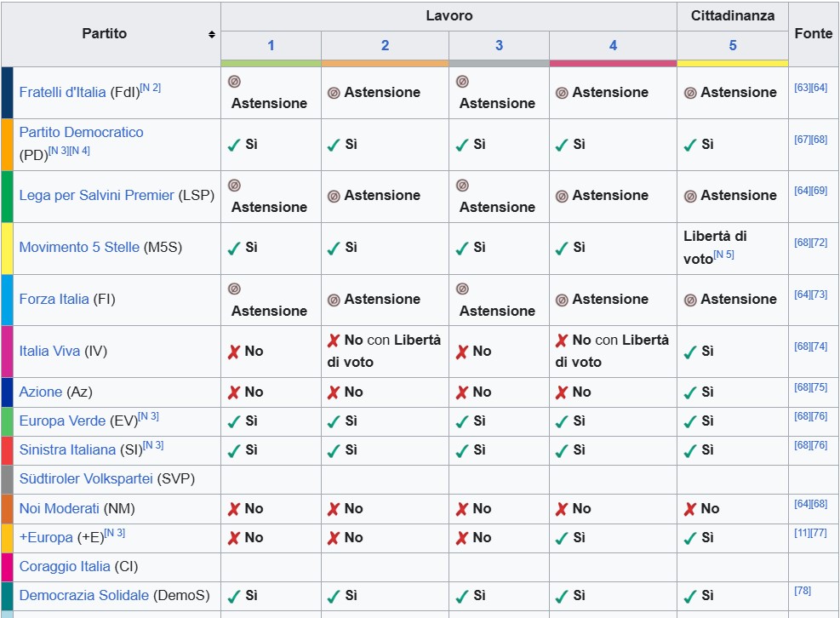Open the Europa Verde link
This screenshot has width=840, height=618.
coord(62,421)
